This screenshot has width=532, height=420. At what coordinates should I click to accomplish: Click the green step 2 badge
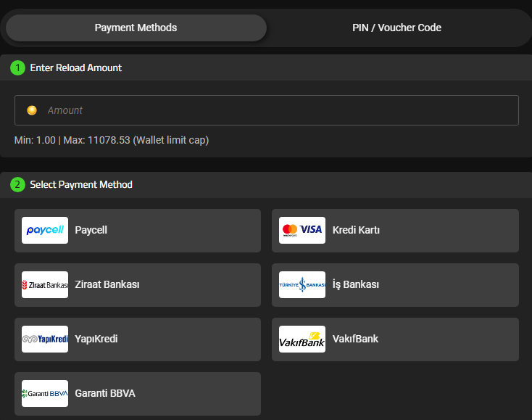tap(17, 184)
